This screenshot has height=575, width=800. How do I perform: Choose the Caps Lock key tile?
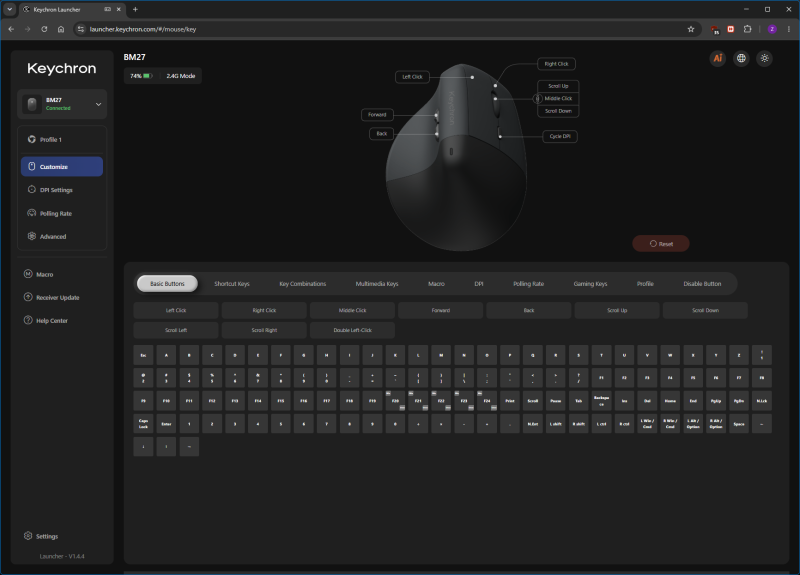pos(143,424)
